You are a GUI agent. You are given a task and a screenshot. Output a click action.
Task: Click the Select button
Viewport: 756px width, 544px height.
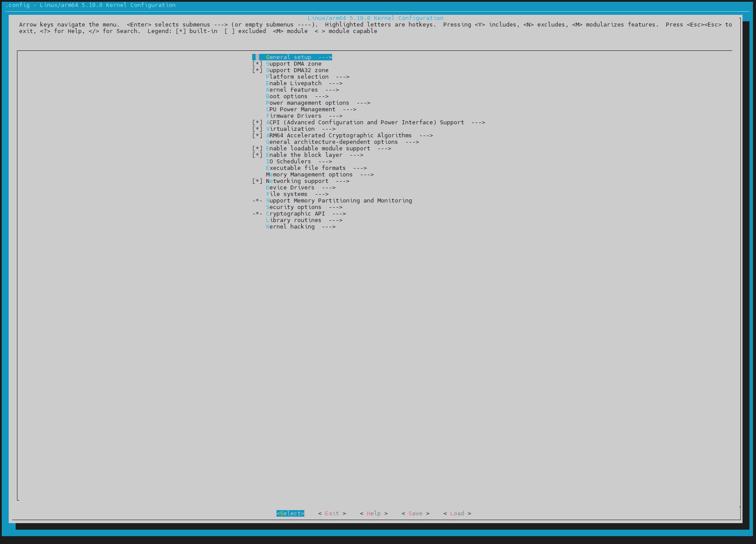tap(290, 514)
